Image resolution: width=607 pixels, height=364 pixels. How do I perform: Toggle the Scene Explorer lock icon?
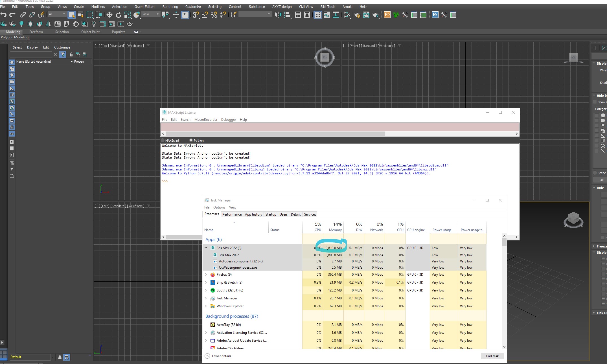[71, 54]
